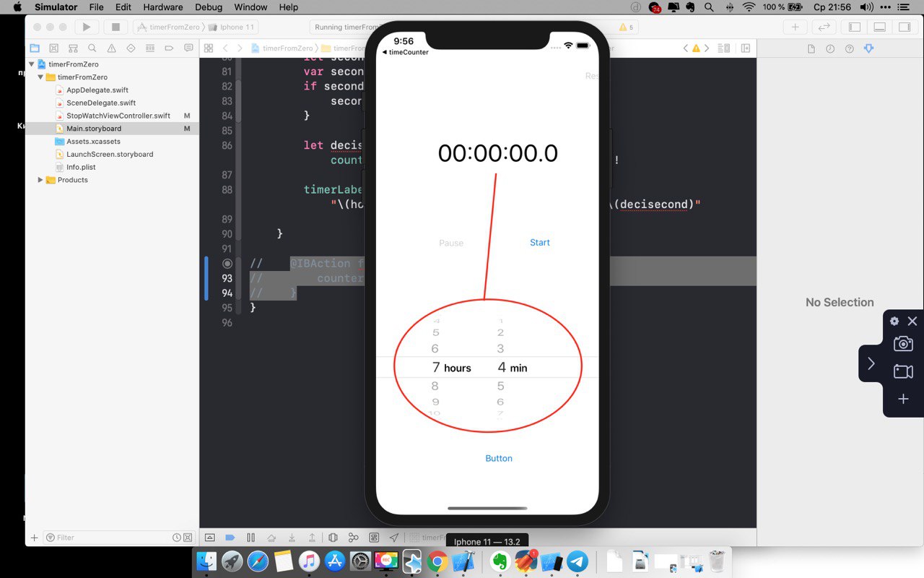924x578 pixels.
Task: Open the Breakpoint navigator icon
Action: pos(169,48)
